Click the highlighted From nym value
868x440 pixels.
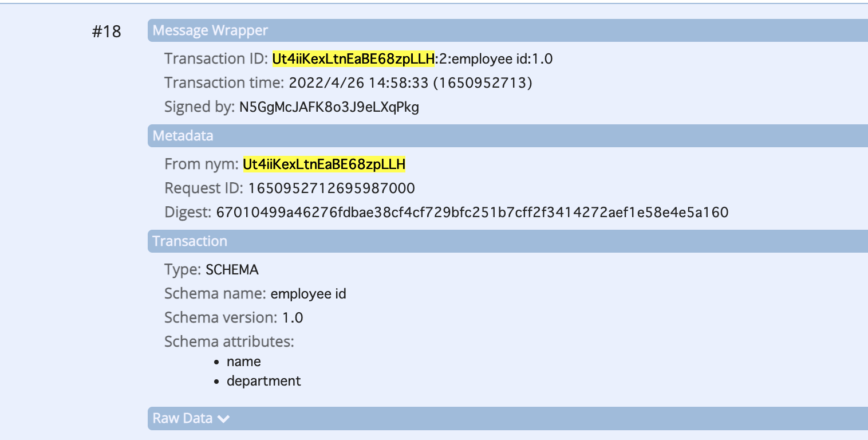324,164
